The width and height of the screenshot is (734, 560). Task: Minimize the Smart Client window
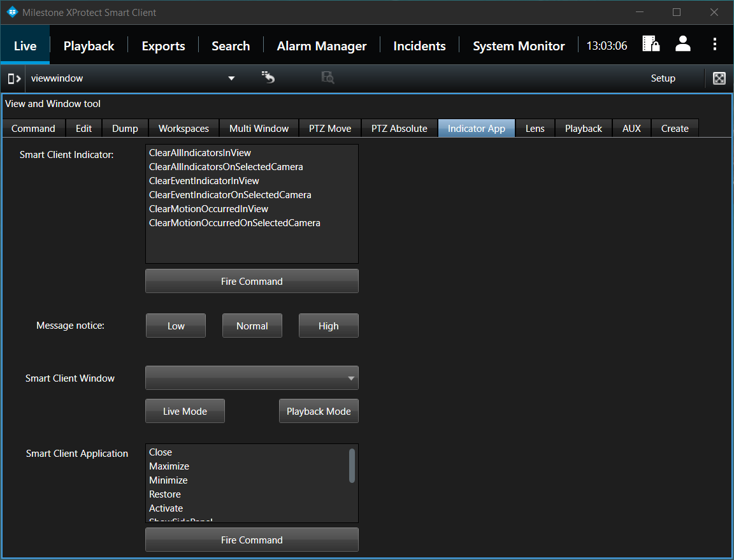click(x=640, y=12)
